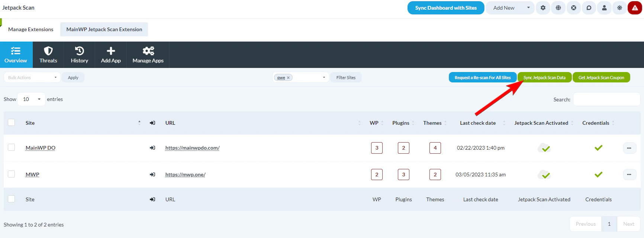
Task: Click the Apply button
Action: [73, 78]
